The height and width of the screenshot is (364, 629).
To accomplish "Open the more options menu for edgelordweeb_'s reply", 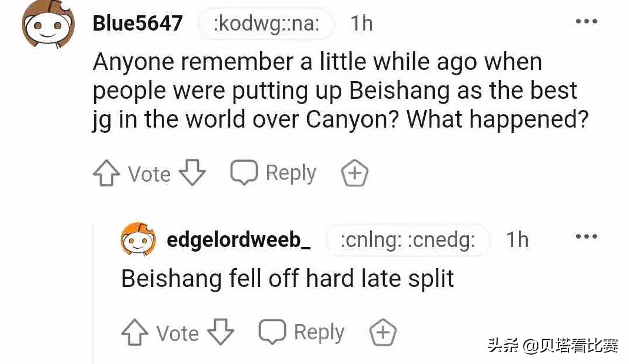I will tap(586, 237).
